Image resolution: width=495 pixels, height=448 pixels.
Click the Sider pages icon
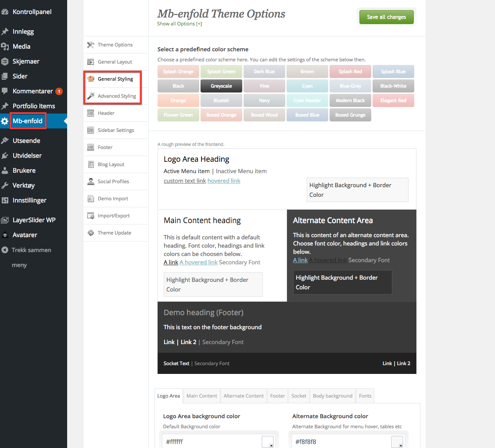point(5,76)
